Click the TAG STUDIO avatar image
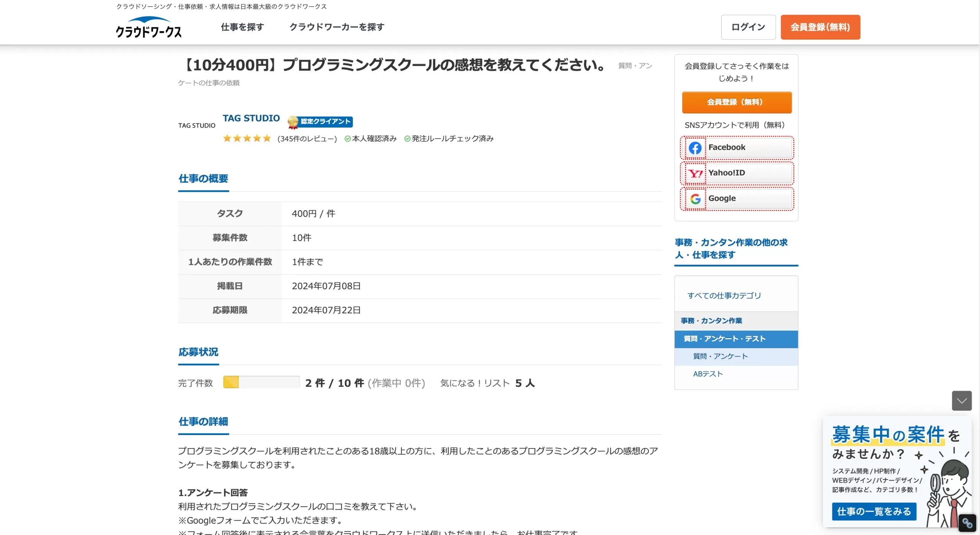 click(x=197, y=125)
